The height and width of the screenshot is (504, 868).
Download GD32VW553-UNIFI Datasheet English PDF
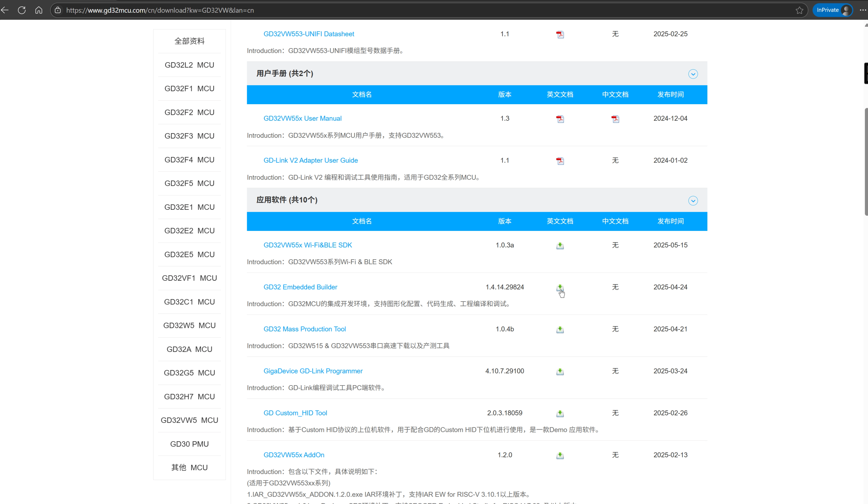[x=560, y=34]
